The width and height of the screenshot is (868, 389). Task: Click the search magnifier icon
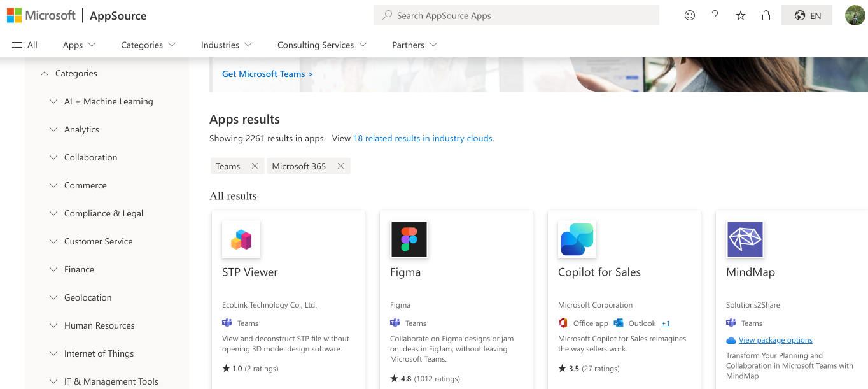386,15
